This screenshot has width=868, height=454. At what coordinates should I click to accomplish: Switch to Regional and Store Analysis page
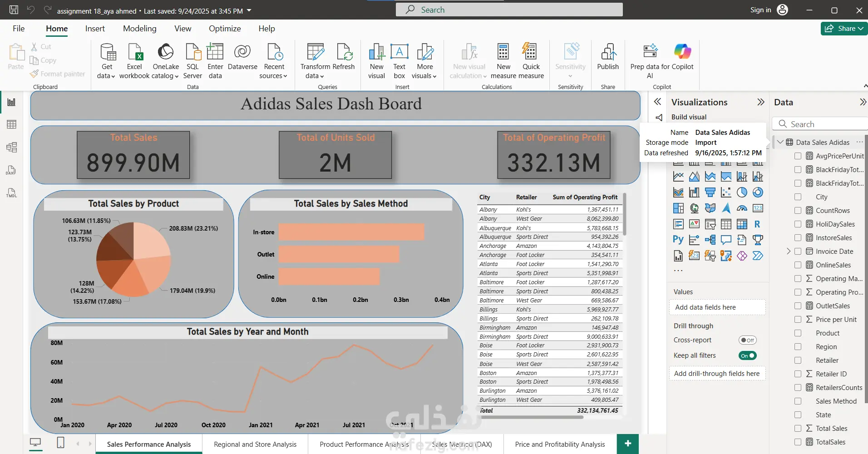click(255, 444)
